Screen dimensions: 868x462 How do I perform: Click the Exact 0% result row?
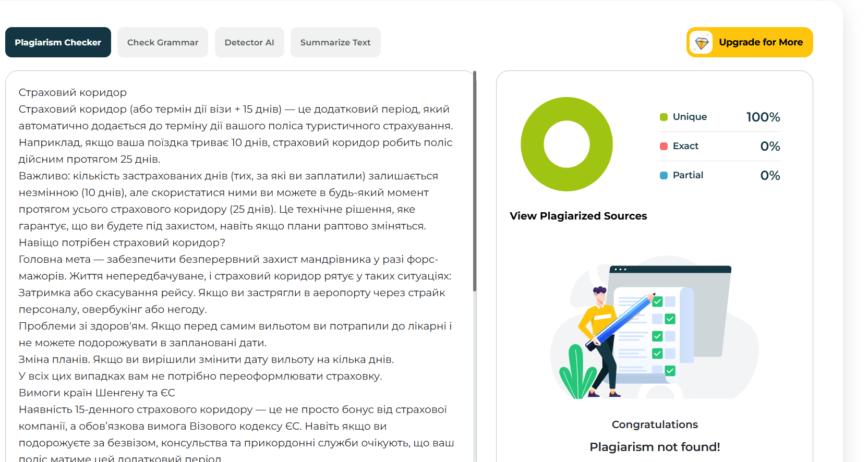pyautogui.click(x=720, y=146)
